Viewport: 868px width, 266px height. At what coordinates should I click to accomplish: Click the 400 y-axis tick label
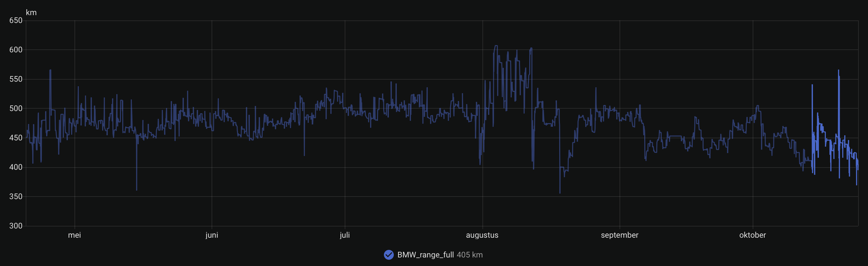click(16, 167)
